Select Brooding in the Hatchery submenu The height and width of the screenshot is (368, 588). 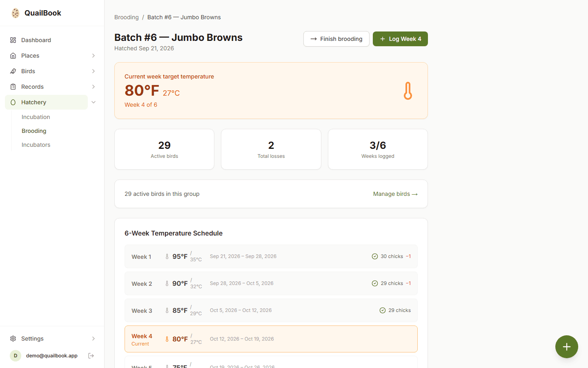[x=34, y=131]
